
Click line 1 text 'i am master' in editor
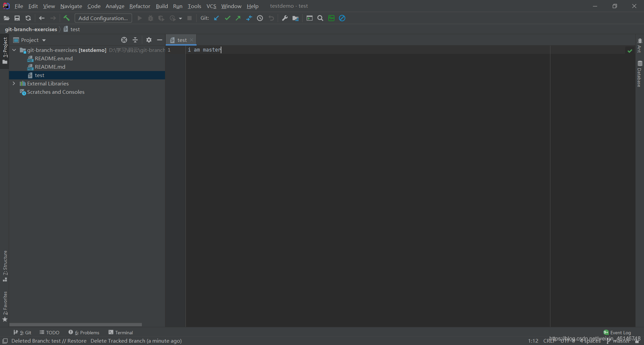(x=205, y=50)
